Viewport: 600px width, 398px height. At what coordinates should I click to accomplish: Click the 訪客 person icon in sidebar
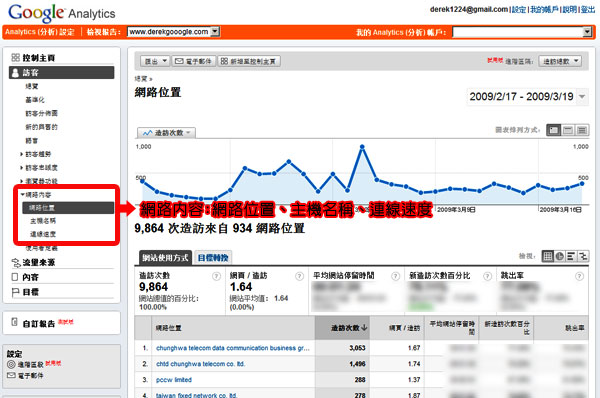point(15,73)
